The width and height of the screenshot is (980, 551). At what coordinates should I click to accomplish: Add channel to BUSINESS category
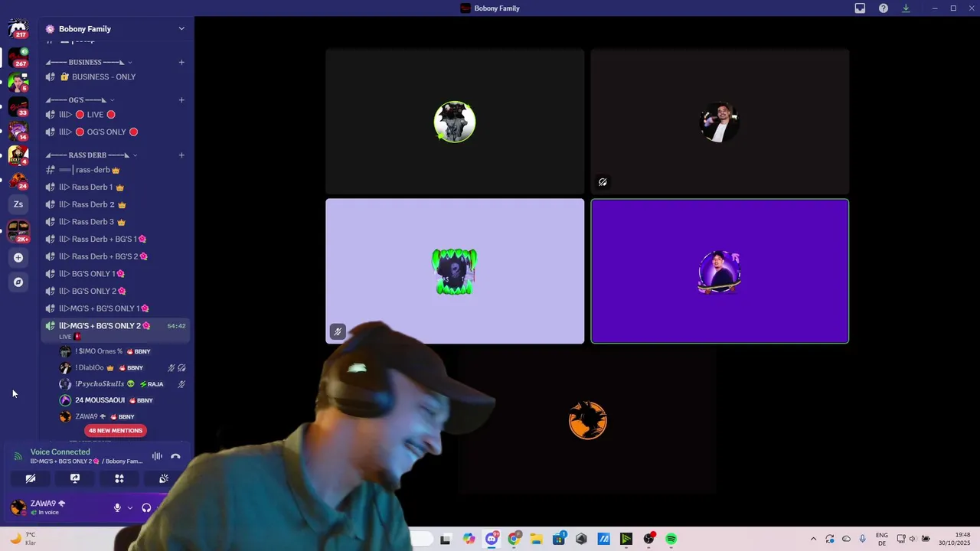coord(181,62)
